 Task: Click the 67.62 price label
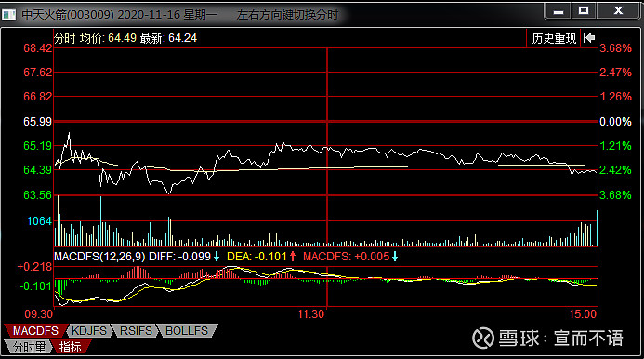38,73
